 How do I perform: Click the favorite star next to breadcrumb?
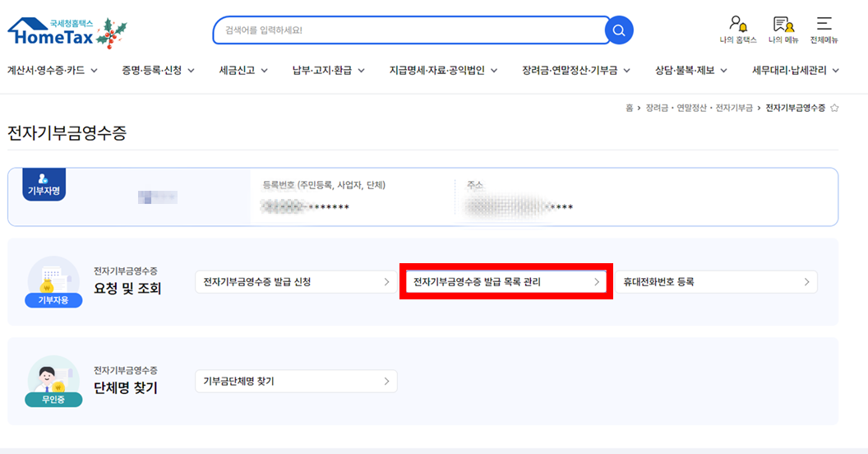pyautogui.click(x=834, y=108)
